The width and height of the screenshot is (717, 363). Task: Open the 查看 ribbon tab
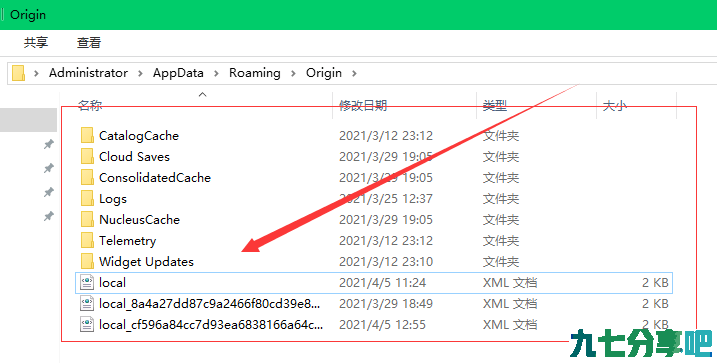tap(89, 43)
